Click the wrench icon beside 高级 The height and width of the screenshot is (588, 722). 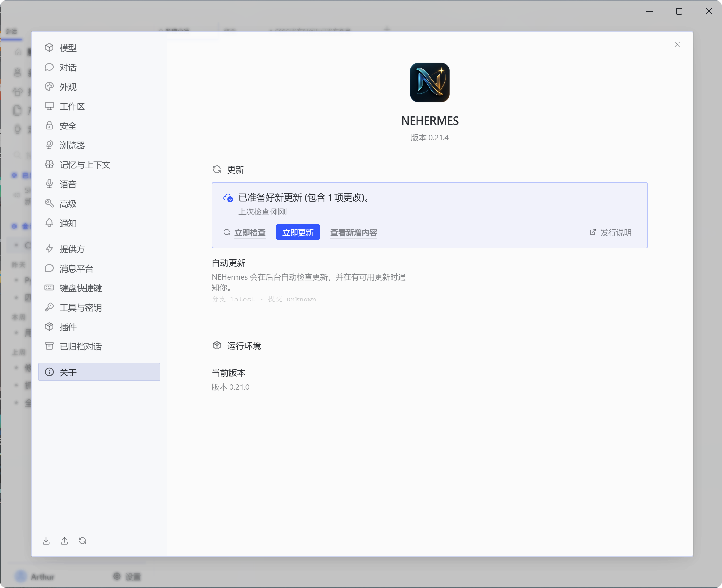pos(49,203)
